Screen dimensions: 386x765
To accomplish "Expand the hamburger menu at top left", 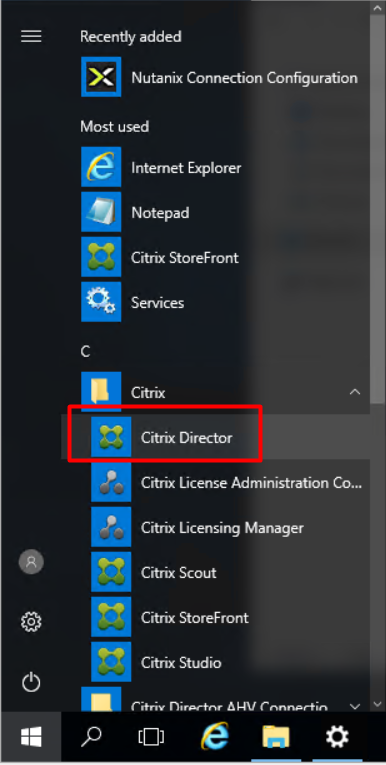I will click(31, 36).
